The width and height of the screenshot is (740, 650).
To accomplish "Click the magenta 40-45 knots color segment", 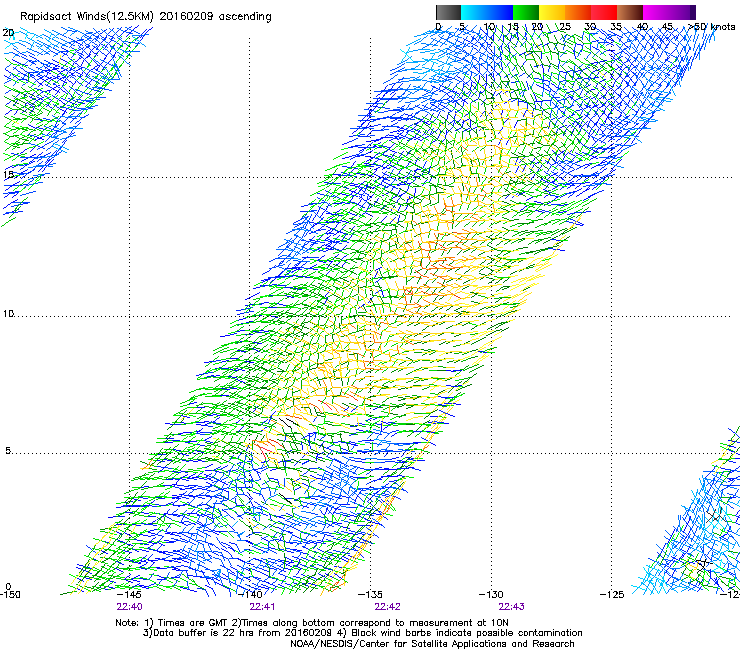I will [656, 12].
